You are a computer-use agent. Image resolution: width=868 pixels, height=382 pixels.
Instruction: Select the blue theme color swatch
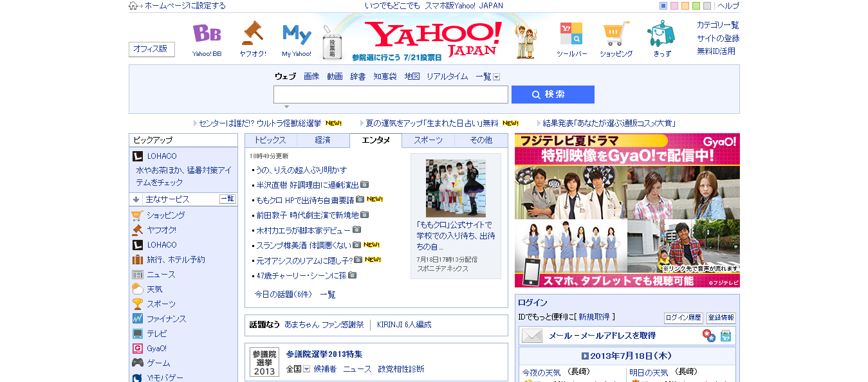tap(663, 6)
